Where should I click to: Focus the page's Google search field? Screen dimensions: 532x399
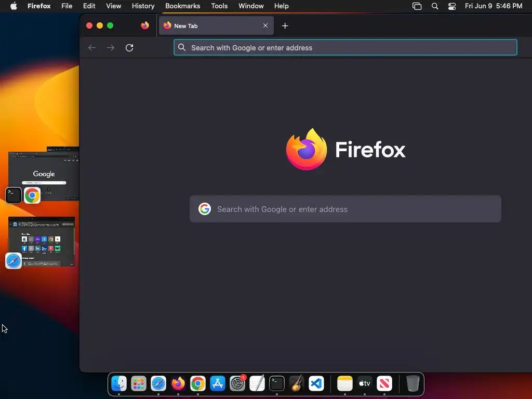point(345,209)
